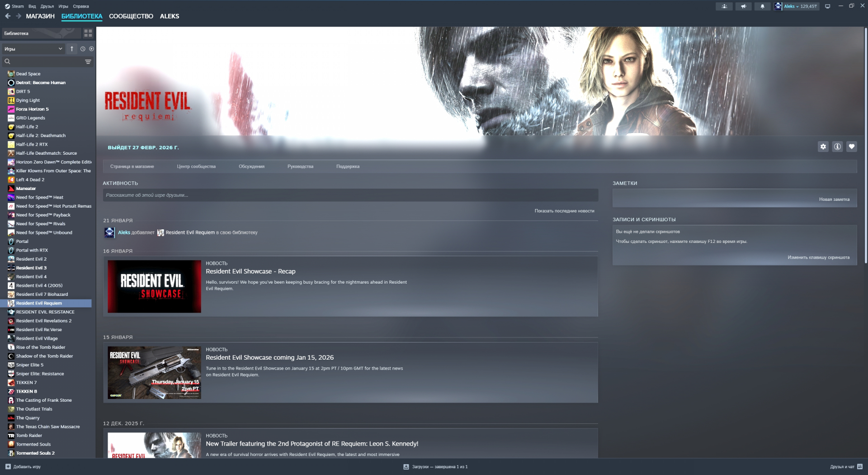Screen dimensions: 868x475
Task: Toggle favorite heart for Resident Evil Requiem
Action: [x=852, y=147]
